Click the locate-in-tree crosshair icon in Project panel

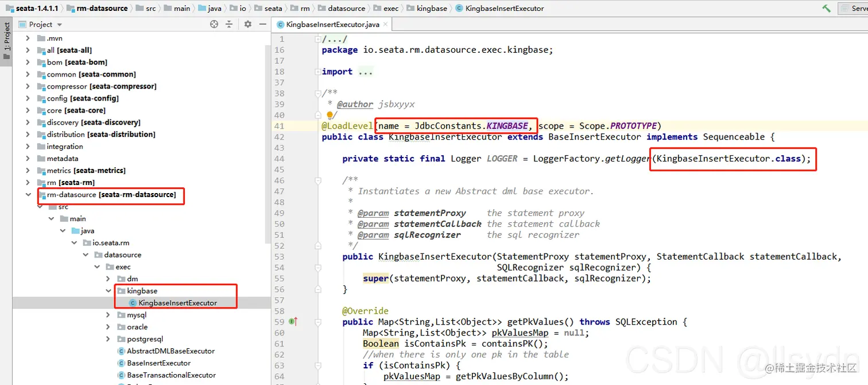(214, 24)
